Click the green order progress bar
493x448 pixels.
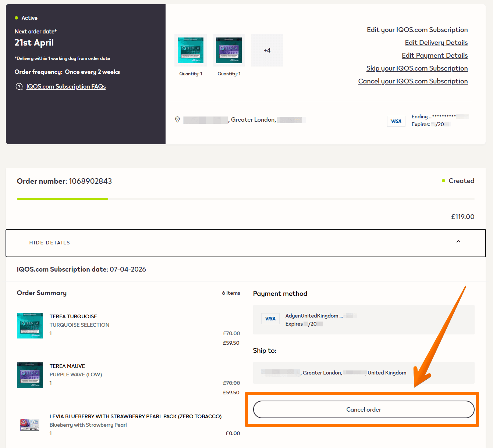tap(63, 199)
